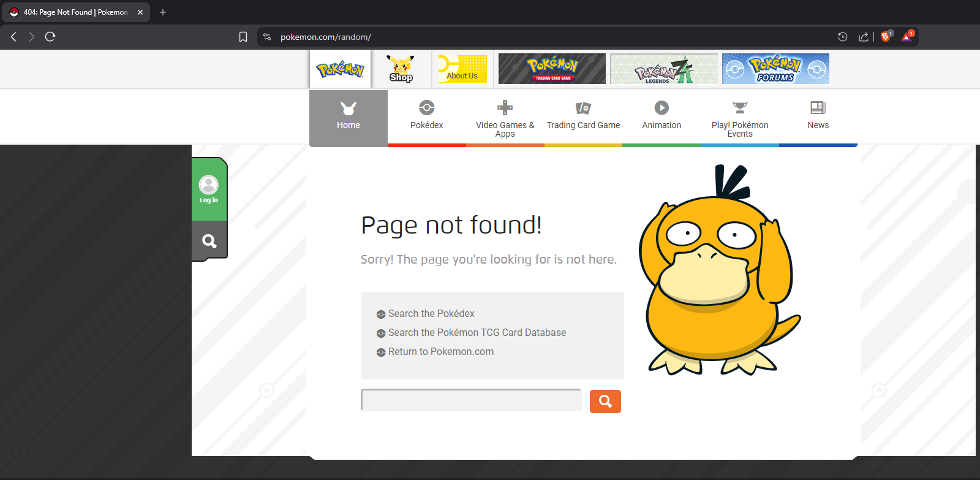The width and height of the screenshot is (980, 480).
Task: Submit search with orange magnifier button
Action: 605,402
